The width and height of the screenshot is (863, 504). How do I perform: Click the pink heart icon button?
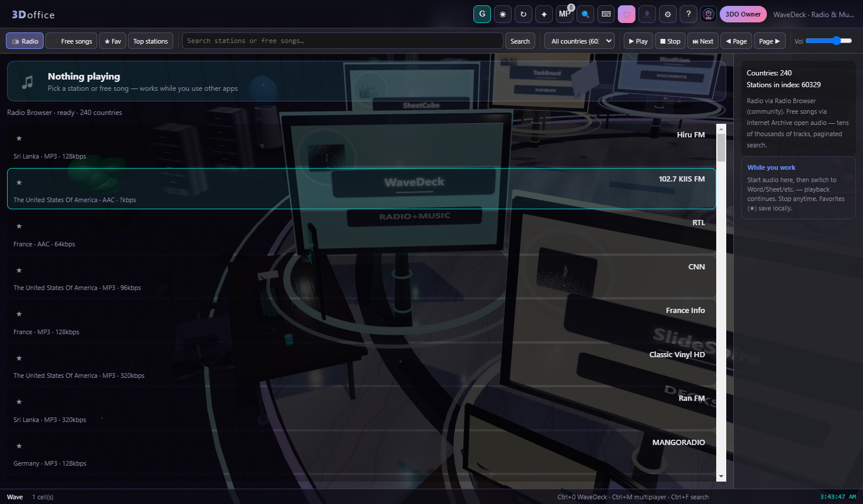[627, 14]
